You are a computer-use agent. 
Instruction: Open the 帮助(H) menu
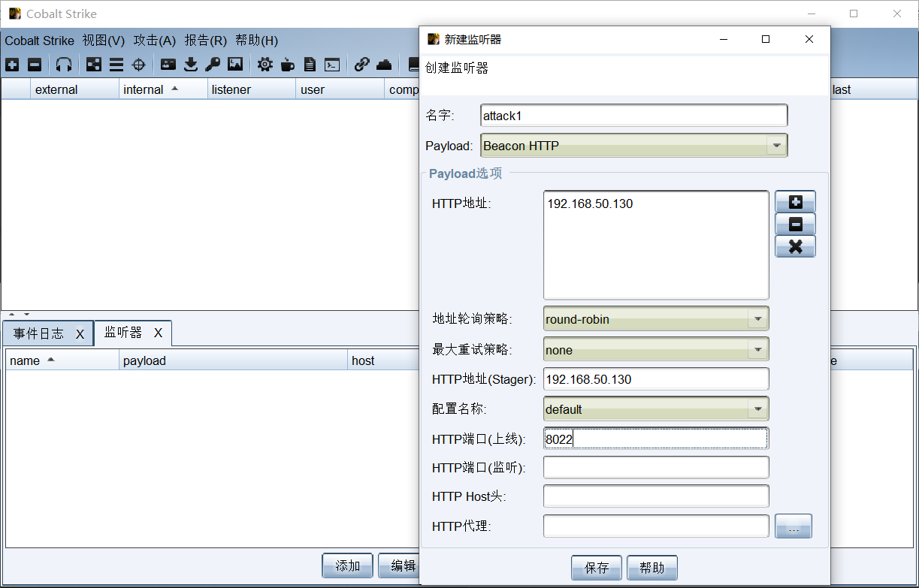(257, 41)
